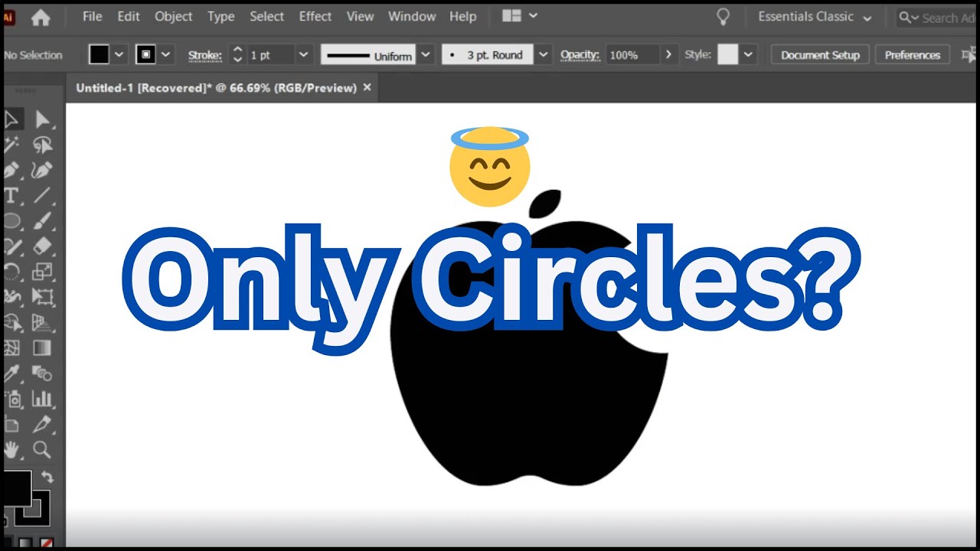The height and width of the screenshot is (551, 980).
Task: Open the fill color dropdown
Action: tap(119, 54)
